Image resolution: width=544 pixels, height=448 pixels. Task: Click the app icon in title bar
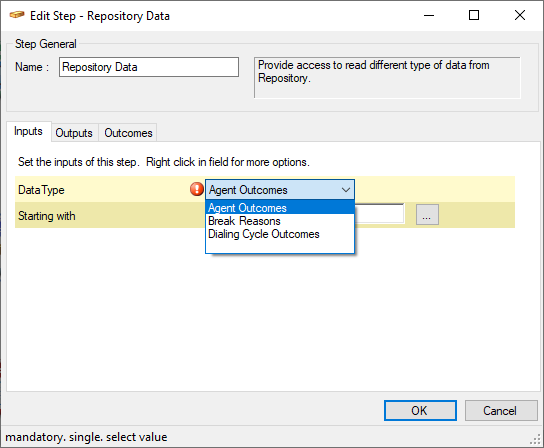pos(17,15)
